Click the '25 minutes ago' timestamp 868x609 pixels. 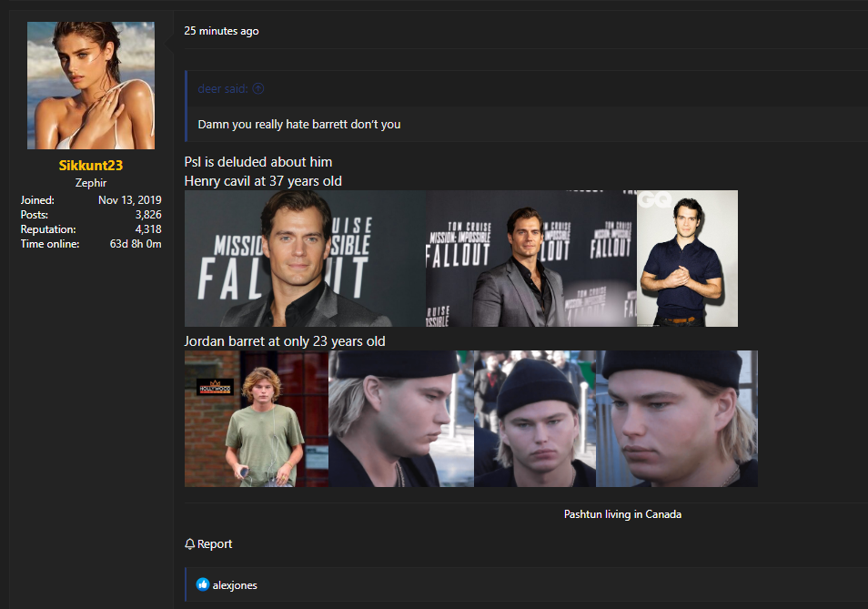pos(221,31)
